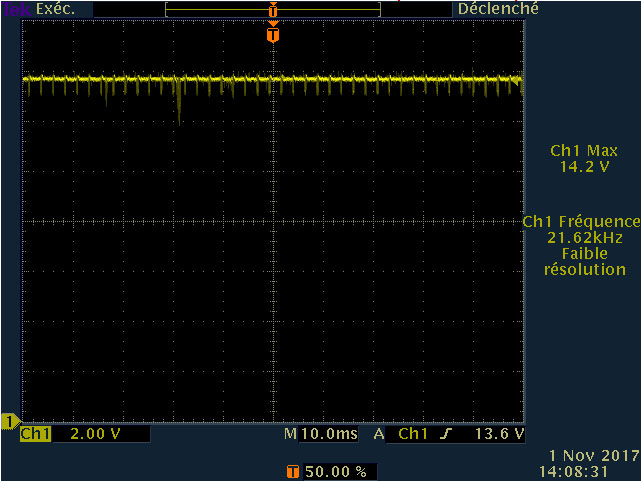This screenshot has width=642, height=483.
Task: Click the 13.6 V trigger level readout
Action: coord(500,434)
